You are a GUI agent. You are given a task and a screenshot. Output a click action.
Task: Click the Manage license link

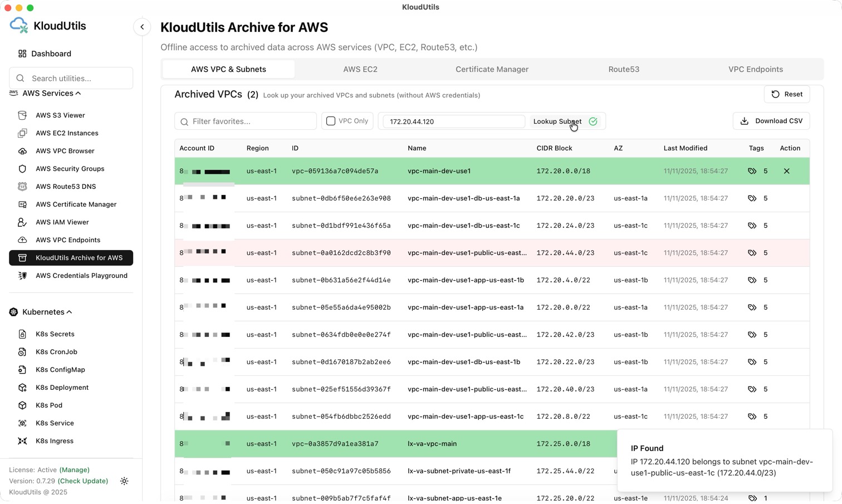74,470
